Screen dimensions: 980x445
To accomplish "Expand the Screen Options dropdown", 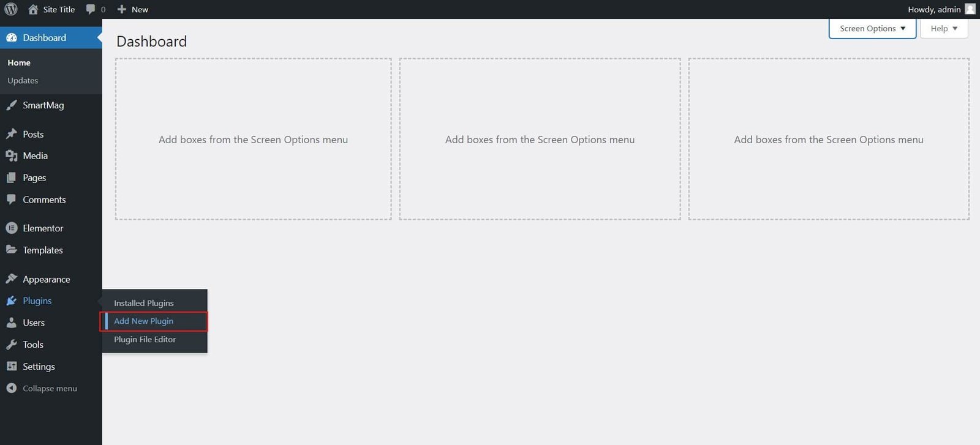I will [x=872, y=29].
